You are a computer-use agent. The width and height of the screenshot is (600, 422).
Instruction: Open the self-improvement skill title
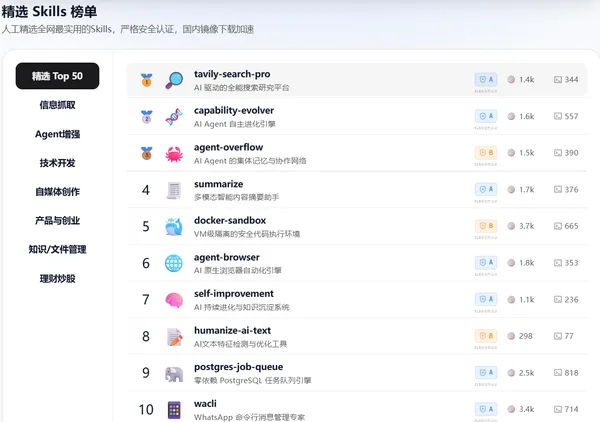(x=234, y=293)
